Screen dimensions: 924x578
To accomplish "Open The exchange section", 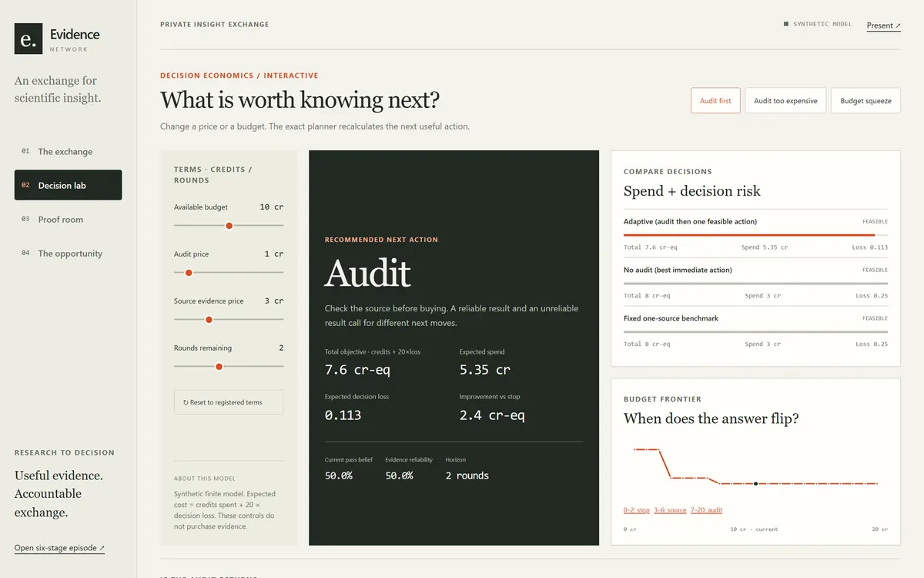I will coord(68,152).
